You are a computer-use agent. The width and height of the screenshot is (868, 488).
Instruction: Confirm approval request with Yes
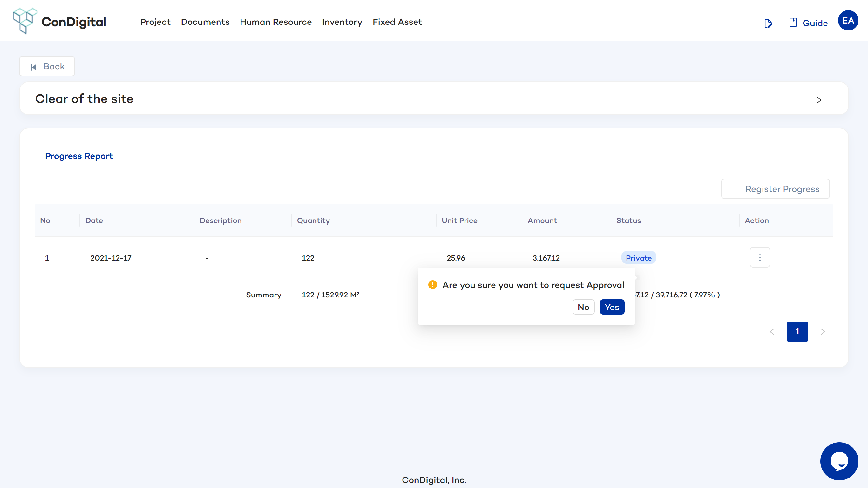(x=612, y=307)
